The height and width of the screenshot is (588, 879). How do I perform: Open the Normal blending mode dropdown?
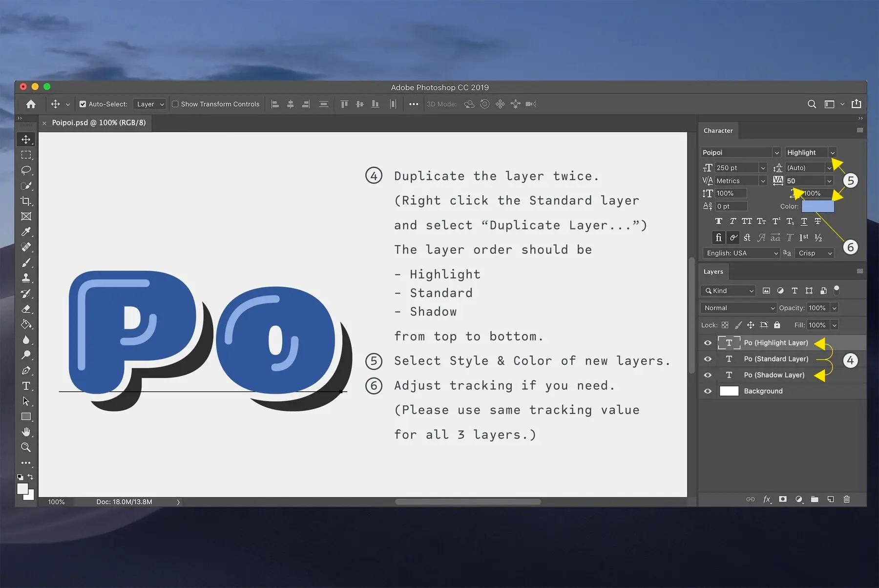click(x=737, y=308)
